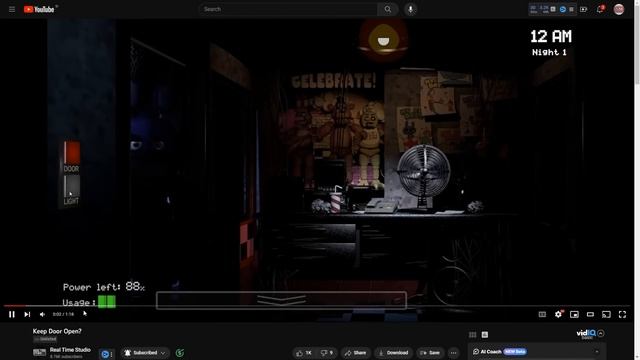The width and height of the screenshot is (640, 360).
Task: Open the YouTube hamburger guide menu
Action: pyautogui.click(x=12, y=9)
